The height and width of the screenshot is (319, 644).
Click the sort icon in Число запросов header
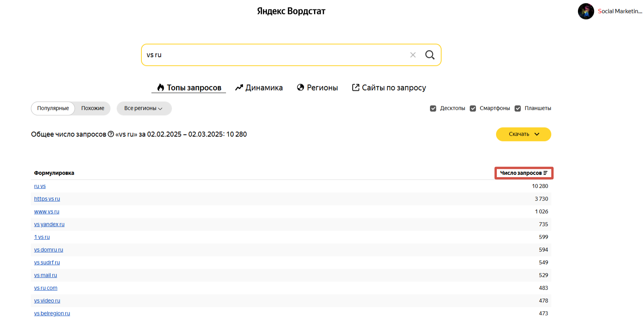(x=545, y=173)
